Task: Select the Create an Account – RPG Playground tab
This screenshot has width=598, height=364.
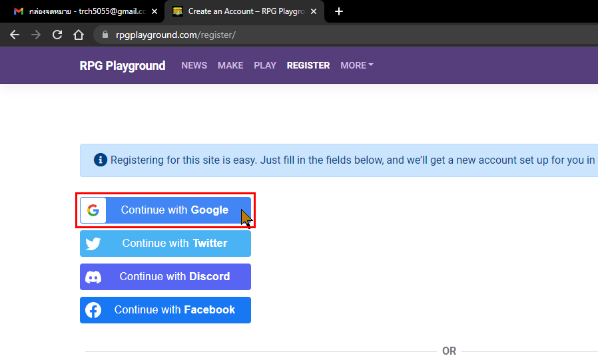Action: 244,11
